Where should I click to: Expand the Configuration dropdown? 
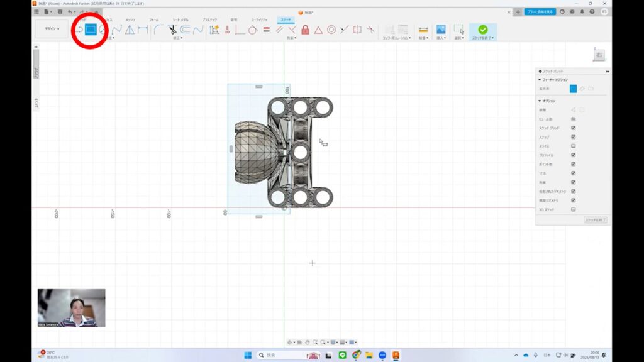pyautogui.click(x=397, y=38)
